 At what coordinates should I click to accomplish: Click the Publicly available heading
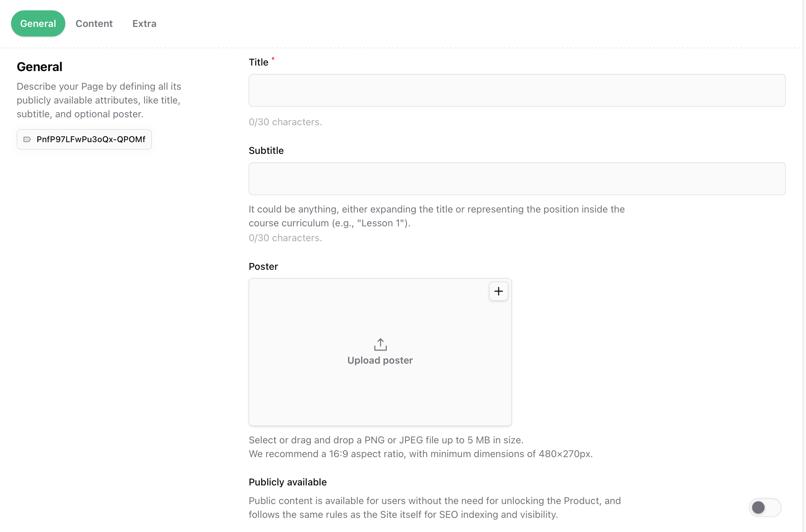288,482
